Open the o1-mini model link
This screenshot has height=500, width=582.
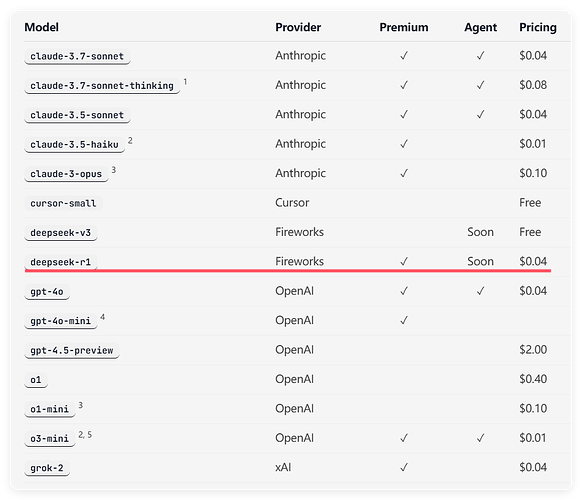(50, 409)
